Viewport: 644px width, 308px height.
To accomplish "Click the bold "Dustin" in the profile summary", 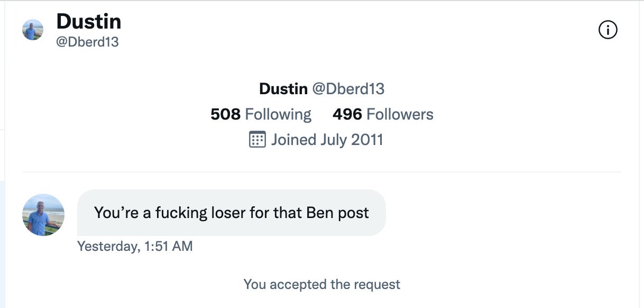I will [283, 89].
